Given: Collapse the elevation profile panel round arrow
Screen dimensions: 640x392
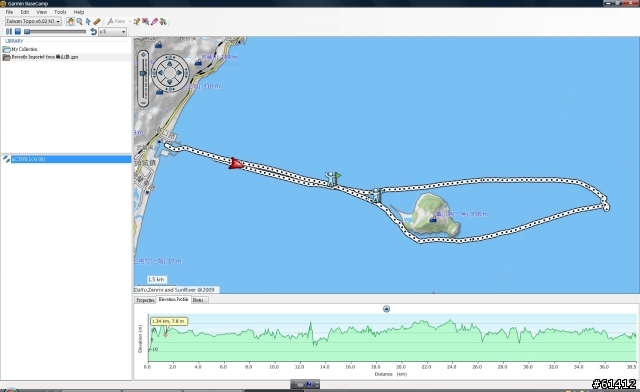Looking at the screenshot, I should click(x=387, y=309).
